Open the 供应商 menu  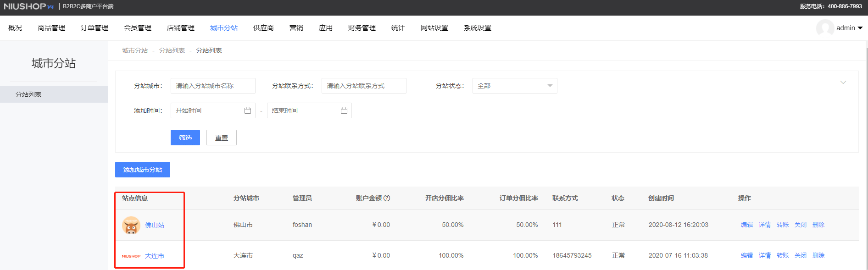point(263,28)
